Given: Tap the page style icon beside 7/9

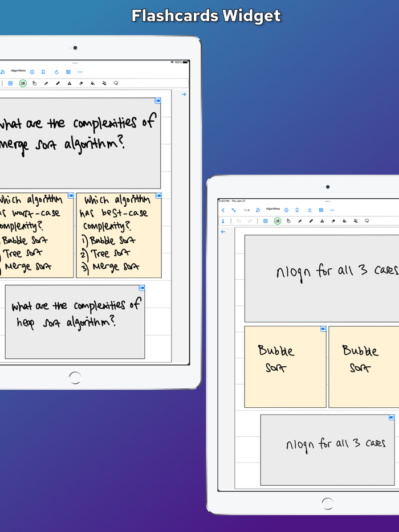Looking at the screenshot, I should point(258,210).
